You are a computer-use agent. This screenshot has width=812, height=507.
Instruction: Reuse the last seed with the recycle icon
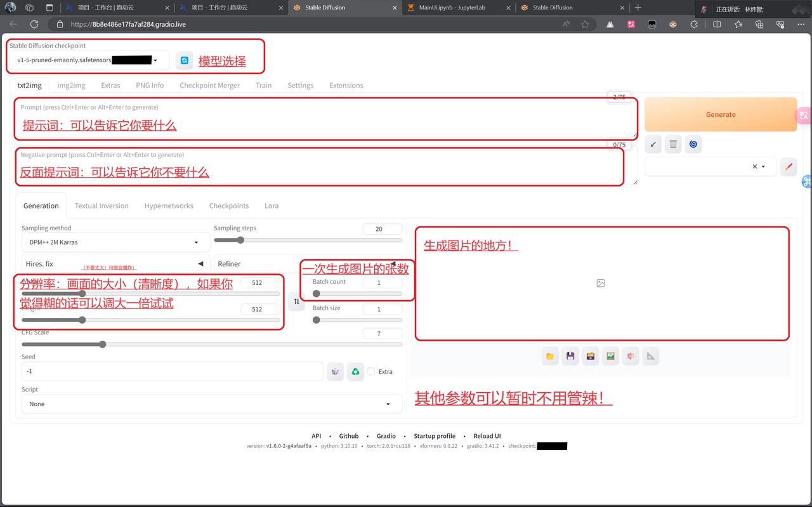pyautogui.click(x=355, y=371)
